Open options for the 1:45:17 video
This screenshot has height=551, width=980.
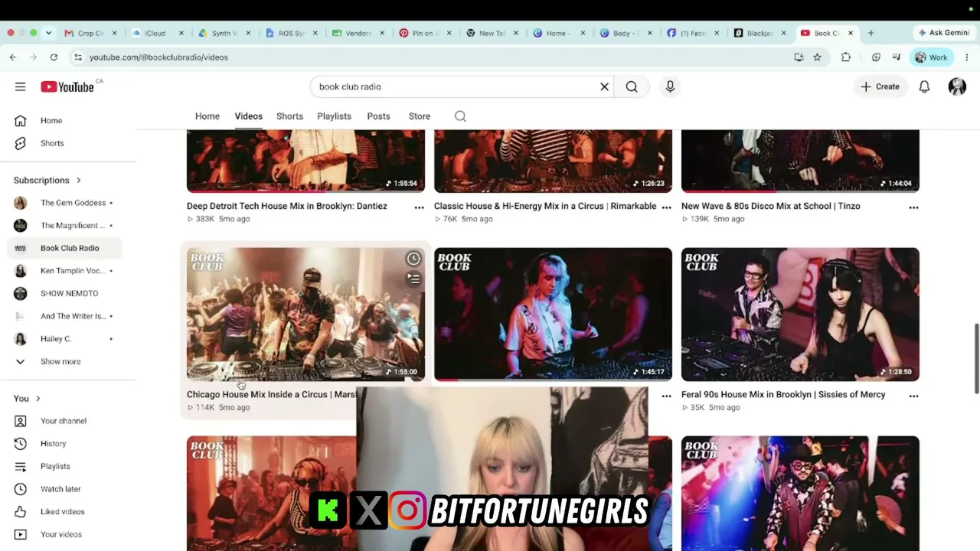point(666,396)
